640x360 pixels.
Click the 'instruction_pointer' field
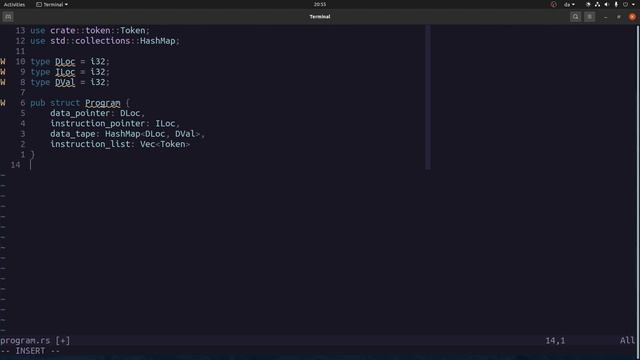(x=98, y=123)
